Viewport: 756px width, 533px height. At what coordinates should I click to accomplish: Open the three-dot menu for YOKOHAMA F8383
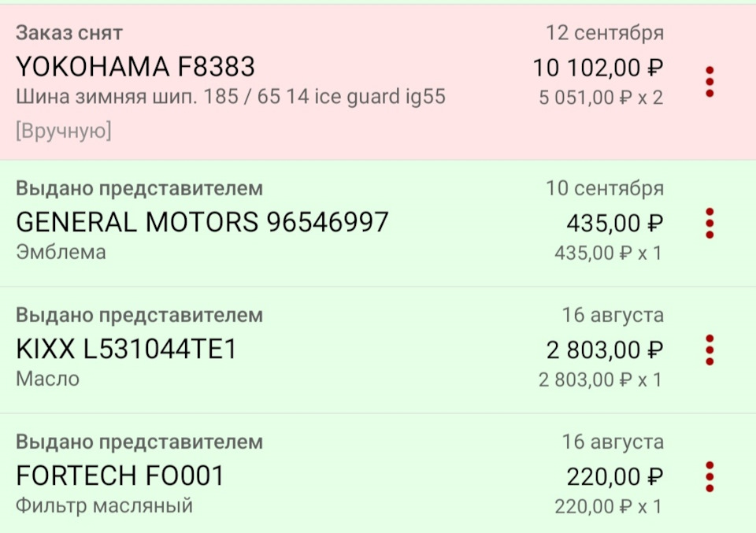(x=710, y=82)
